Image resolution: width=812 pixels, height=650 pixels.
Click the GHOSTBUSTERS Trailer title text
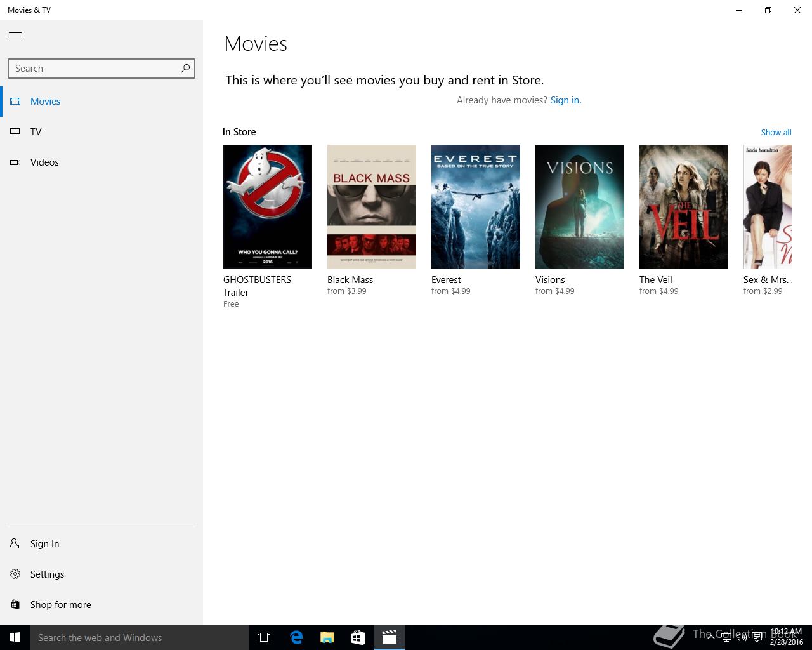[257, 286]
